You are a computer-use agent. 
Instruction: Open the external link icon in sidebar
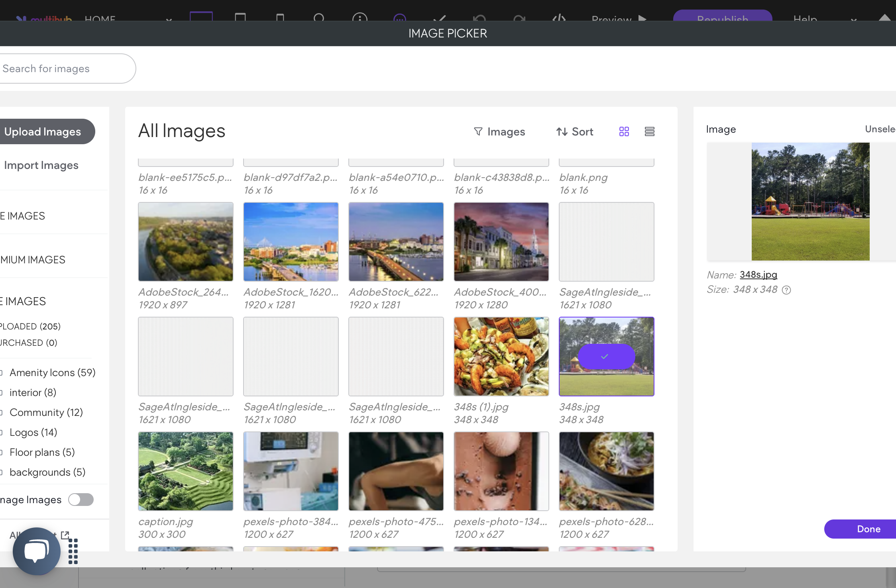(x=65, y=535)
